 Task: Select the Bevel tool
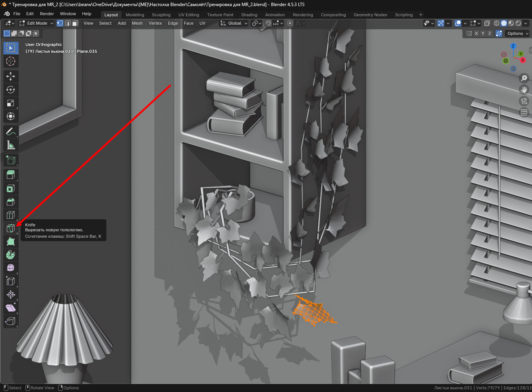click(11, 202)
